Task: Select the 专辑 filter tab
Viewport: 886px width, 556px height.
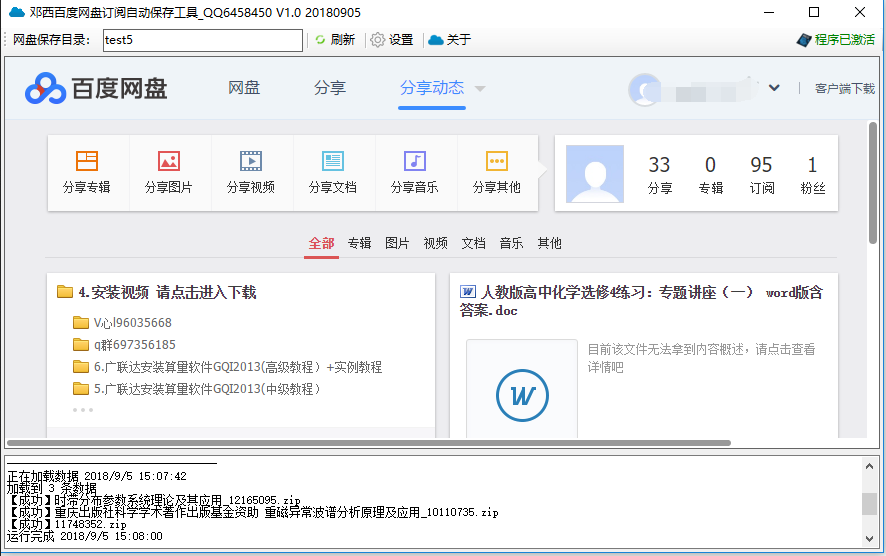Action: pyautogui.click(x=359, y=244)
